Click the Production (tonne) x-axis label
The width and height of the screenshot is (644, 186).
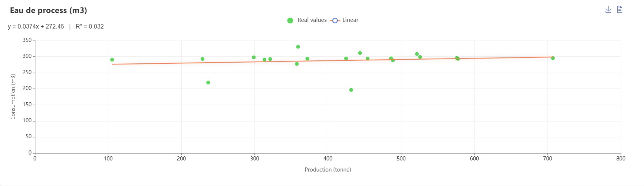(328, 170)
